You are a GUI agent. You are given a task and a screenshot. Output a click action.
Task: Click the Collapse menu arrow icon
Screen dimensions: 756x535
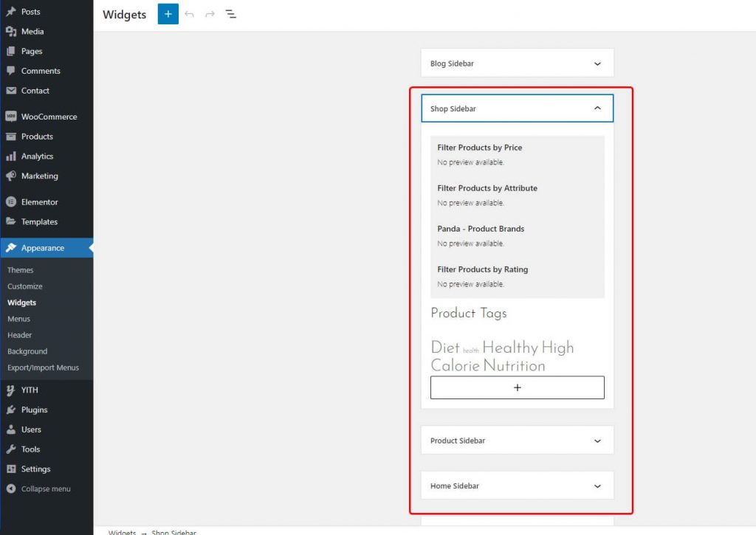tap(11, 489)
